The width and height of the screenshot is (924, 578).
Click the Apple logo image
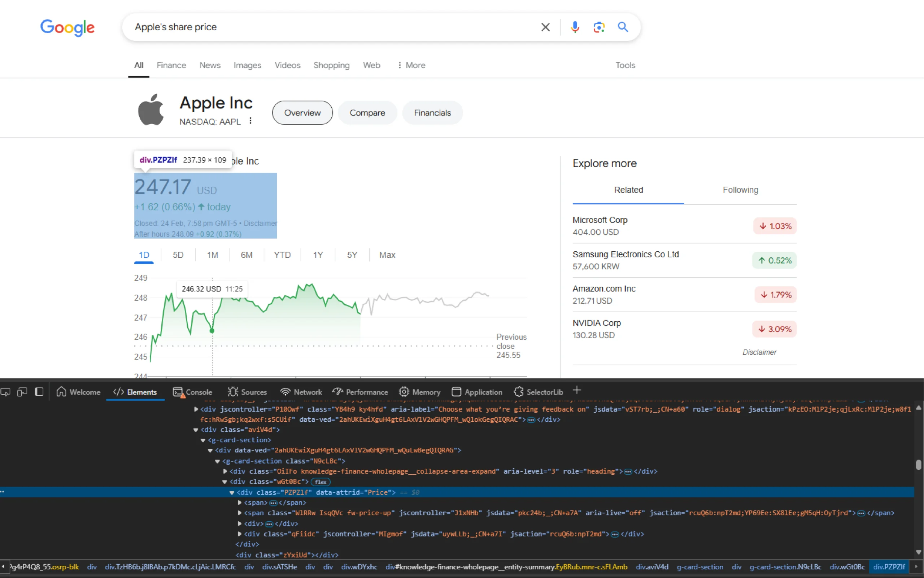(151, 110)
